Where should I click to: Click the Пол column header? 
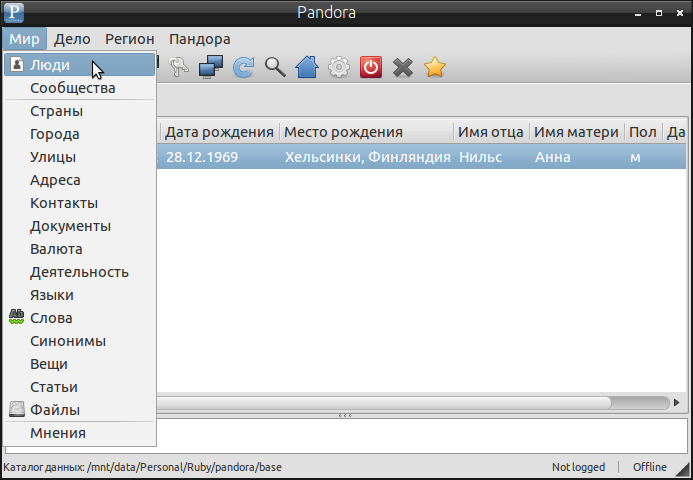pyautogui.click(x=643, y=132)
